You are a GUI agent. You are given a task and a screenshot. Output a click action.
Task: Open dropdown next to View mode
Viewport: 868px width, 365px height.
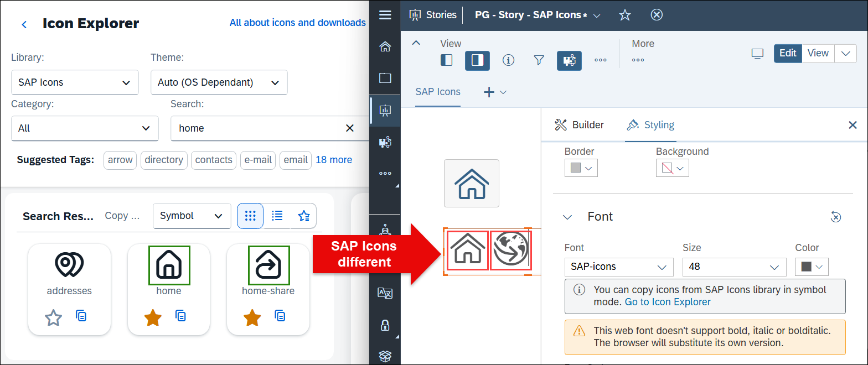click(x=845, y=54)
